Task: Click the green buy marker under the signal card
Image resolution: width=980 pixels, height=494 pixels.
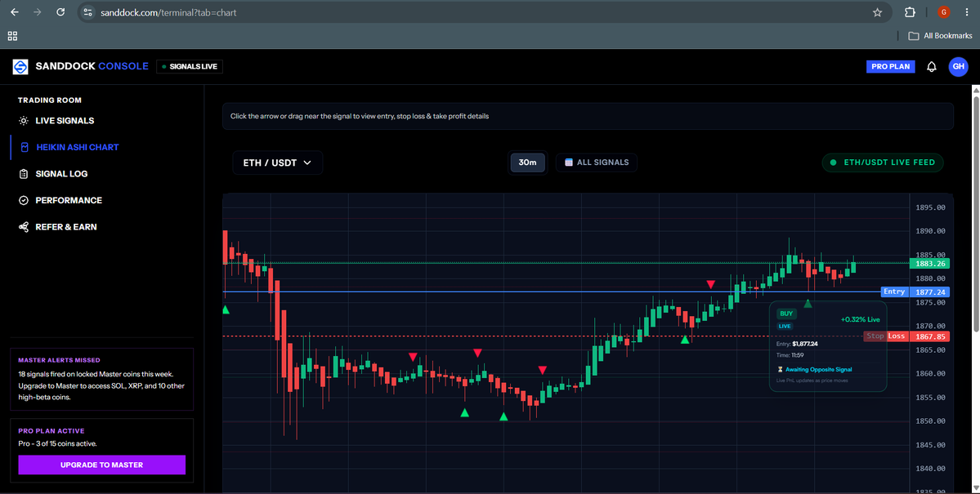Action: [808, 304]
